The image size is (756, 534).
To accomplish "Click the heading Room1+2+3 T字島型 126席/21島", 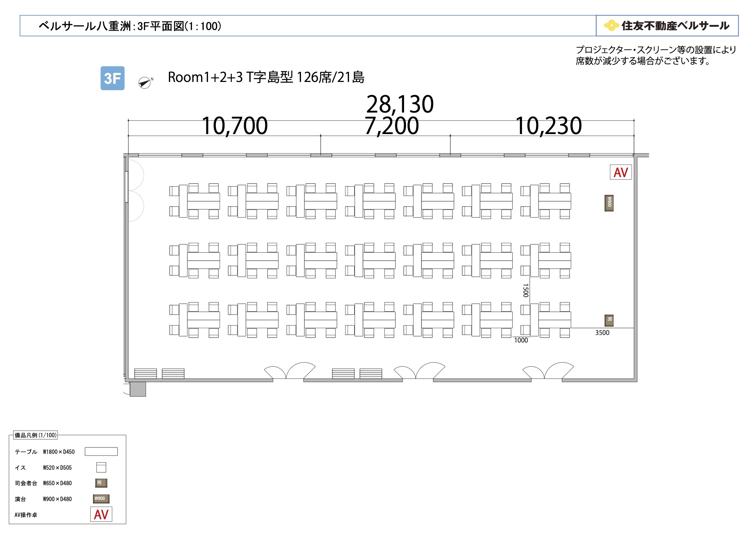I will pos(266,77).
